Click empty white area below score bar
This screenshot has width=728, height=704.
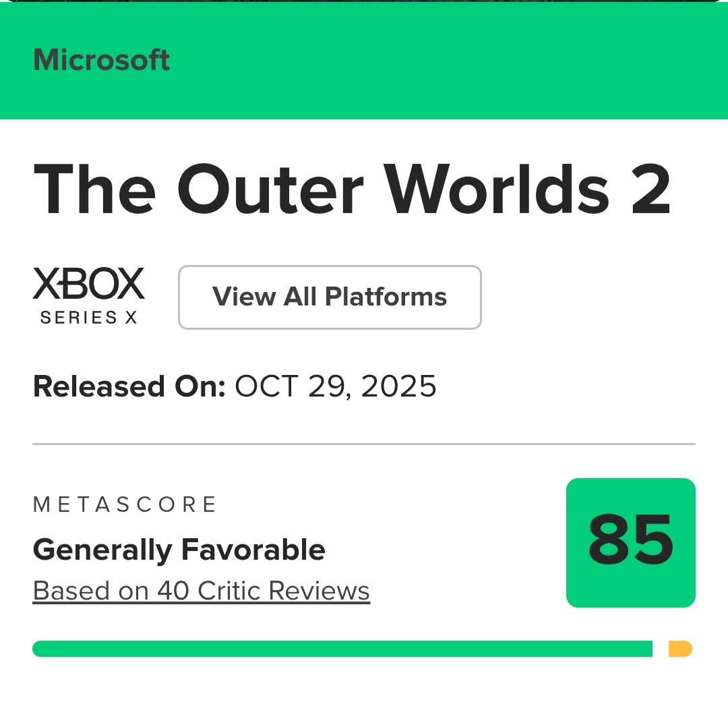364,682
